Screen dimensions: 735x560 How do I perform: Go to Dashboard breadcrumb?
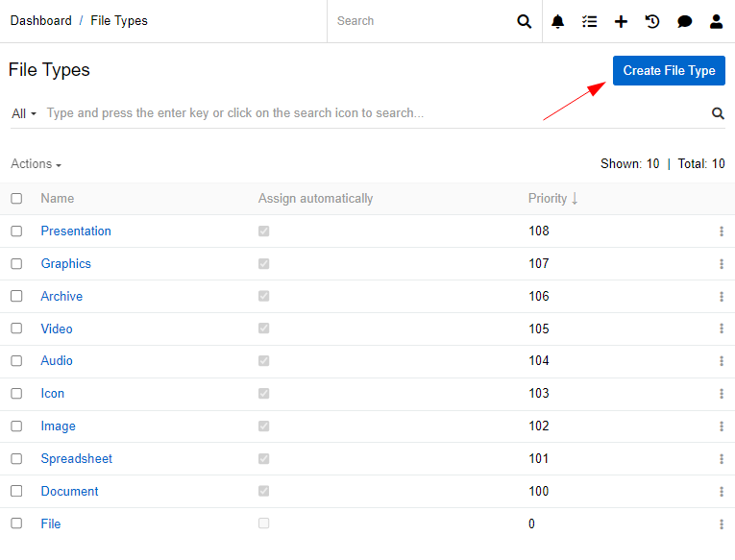[x=40, y=21]
